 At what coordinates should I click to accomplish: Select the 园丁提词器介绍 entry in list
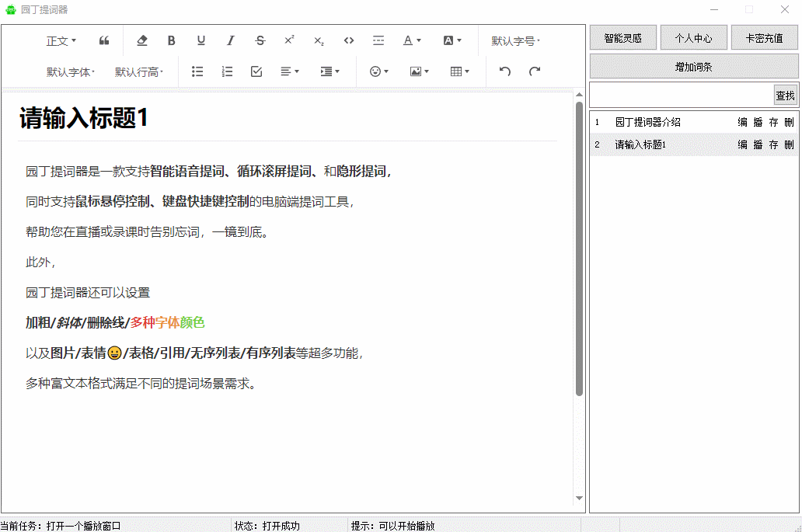point(648,122)
